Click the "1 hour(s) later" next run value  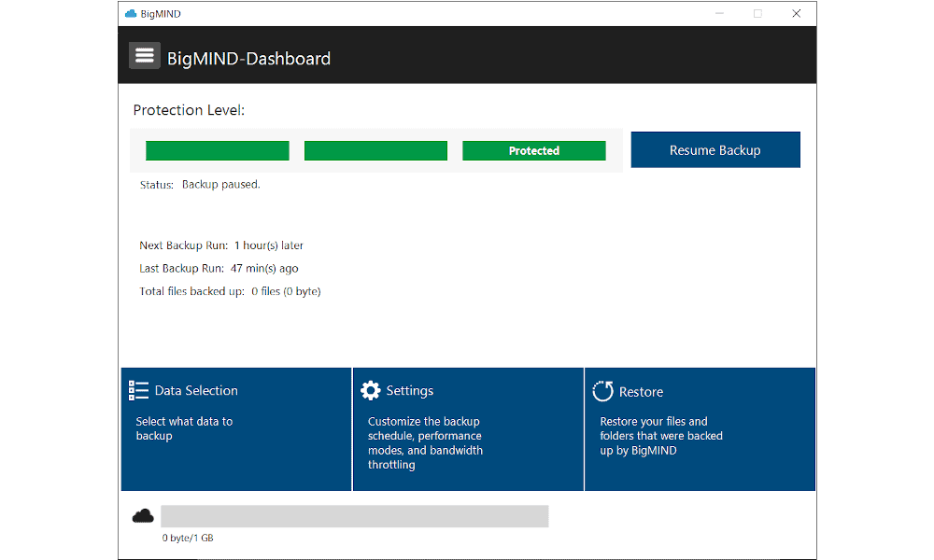coord(269,245)
